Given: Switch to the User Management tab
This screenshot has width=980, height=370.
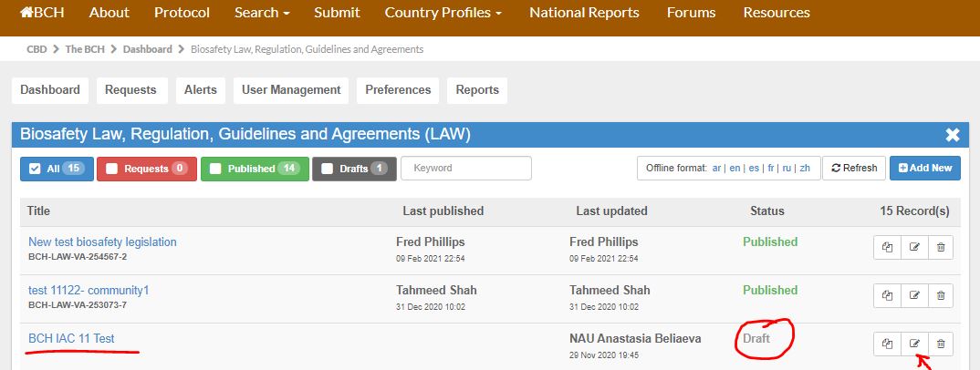Looking at the screenshot, I should point(291,90).
